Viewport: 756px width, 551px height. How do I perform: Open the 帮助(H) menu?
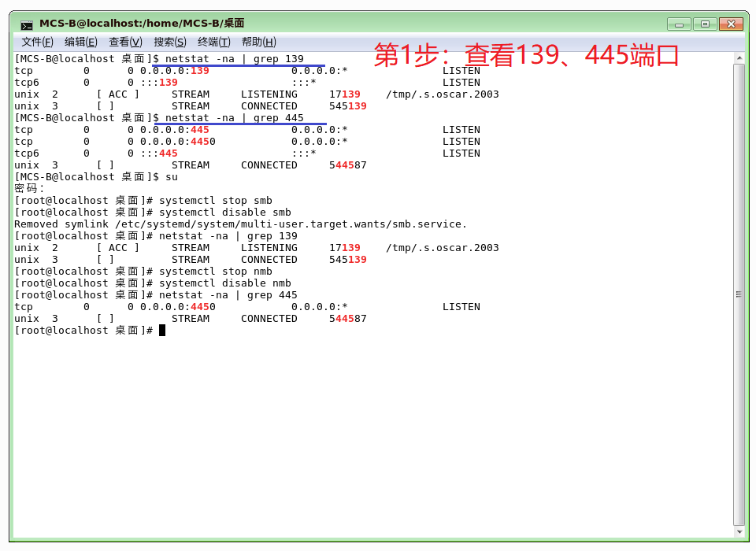(x=259, y=42)
